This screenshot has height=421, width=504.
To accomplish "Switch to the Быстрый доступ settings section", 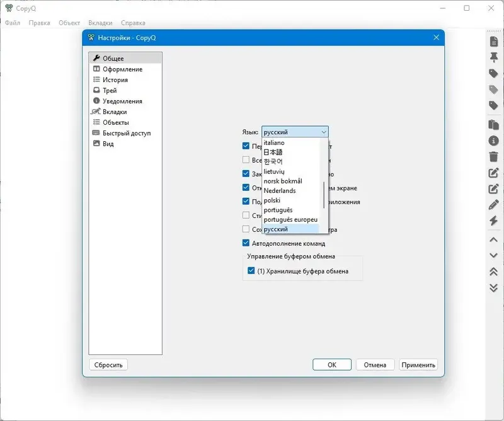I will 125,133.
